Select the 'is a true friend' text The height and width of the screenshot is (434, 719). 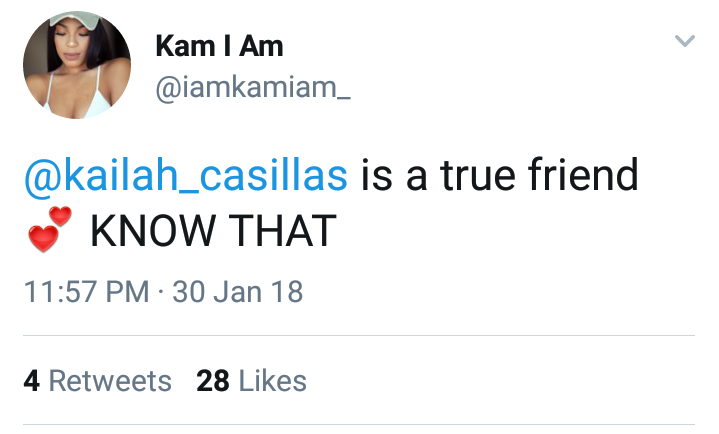pyautogui.click(x=499, y=174)
